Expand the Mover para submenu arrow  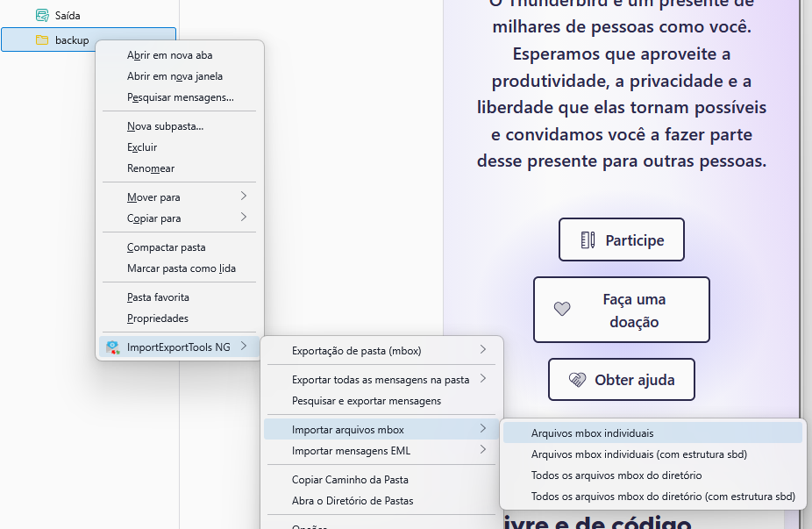(x=244, y=196)
